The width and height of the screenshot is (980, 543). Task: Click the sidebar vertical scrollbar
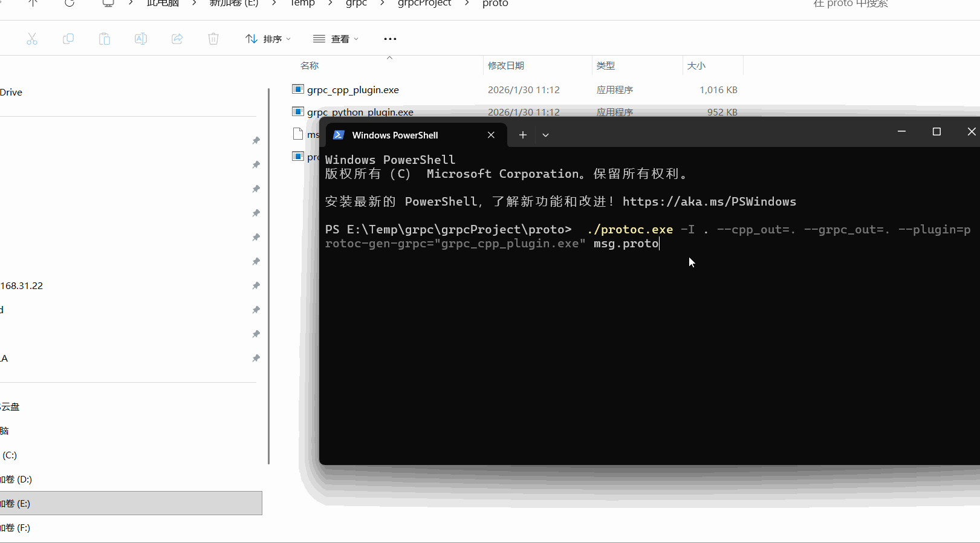[x=268, y=276]
